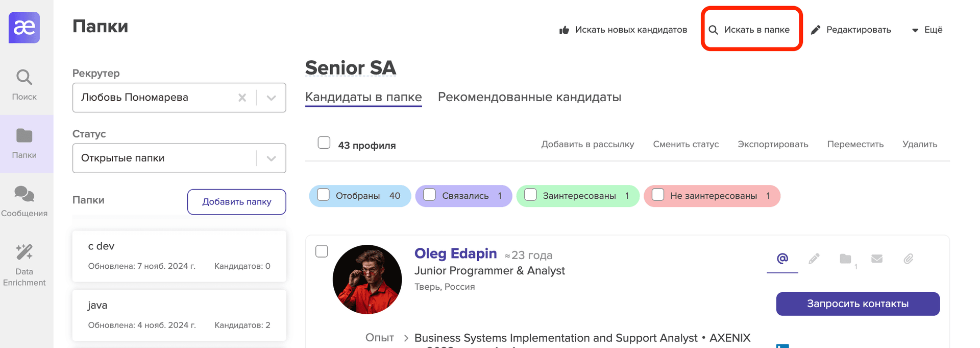Screen dimensions: 980x348
Task: Click the æ app logo
Action: pyautogui.click(x=24, y=28)
